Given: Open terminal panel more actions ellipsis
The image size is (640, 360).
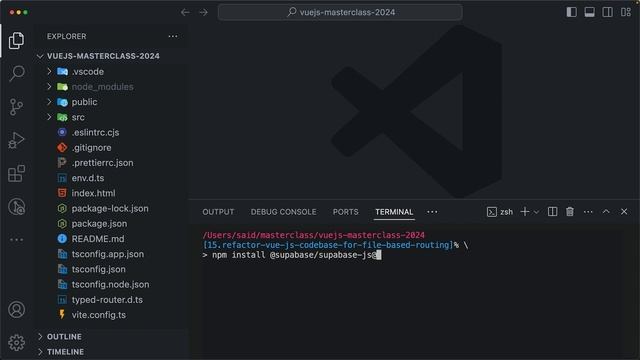Looking at the screenshot, I should (588, 211).
